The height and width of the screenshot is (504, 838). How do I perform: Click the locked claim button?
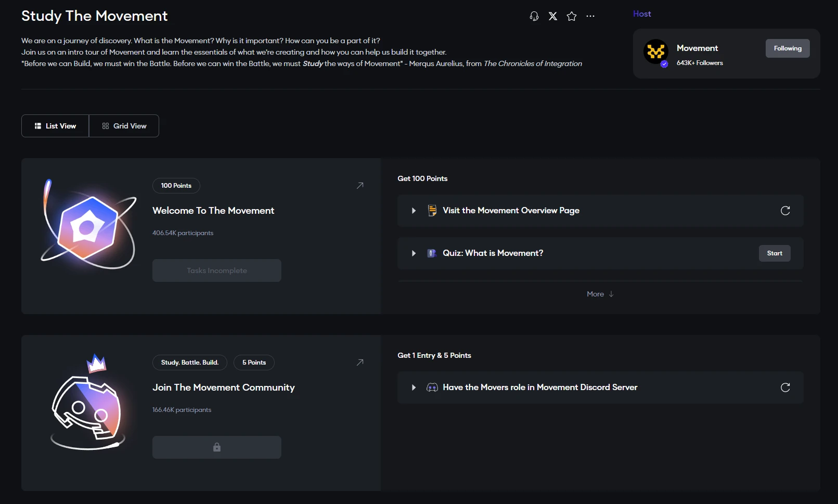217,447
